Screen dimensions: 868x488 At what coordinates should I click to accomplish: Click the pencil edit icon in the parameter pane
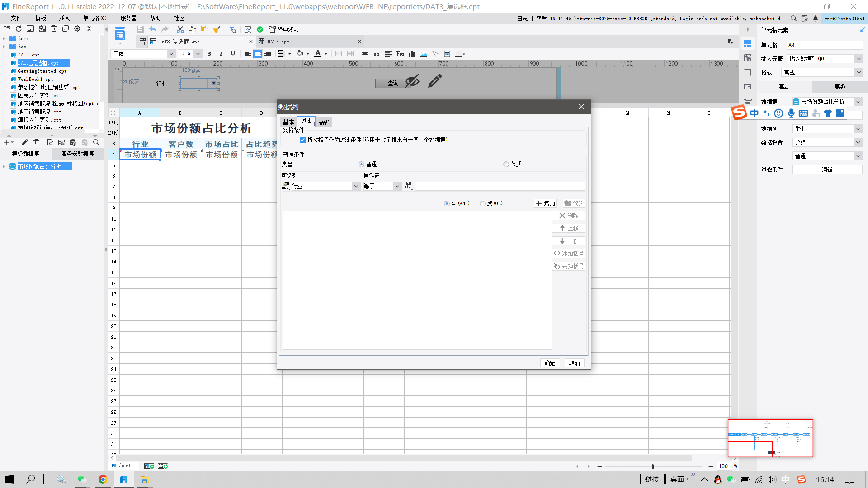435,81
